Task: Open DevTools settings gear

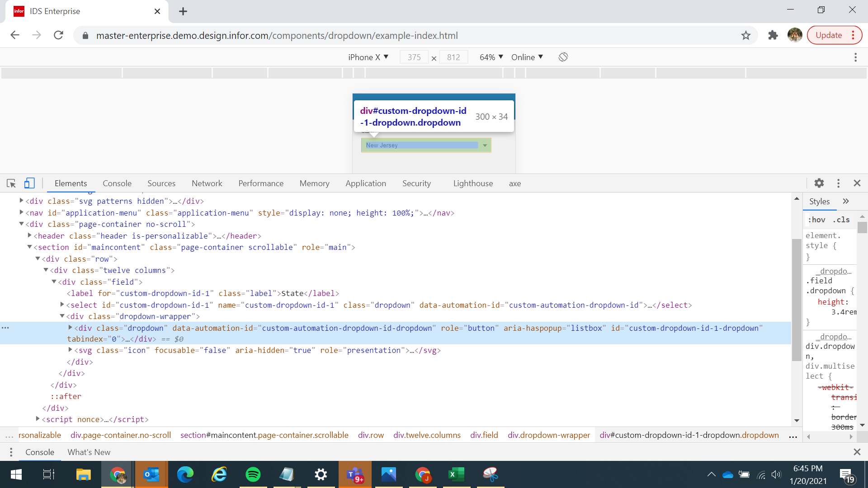Action: (819, 183)
